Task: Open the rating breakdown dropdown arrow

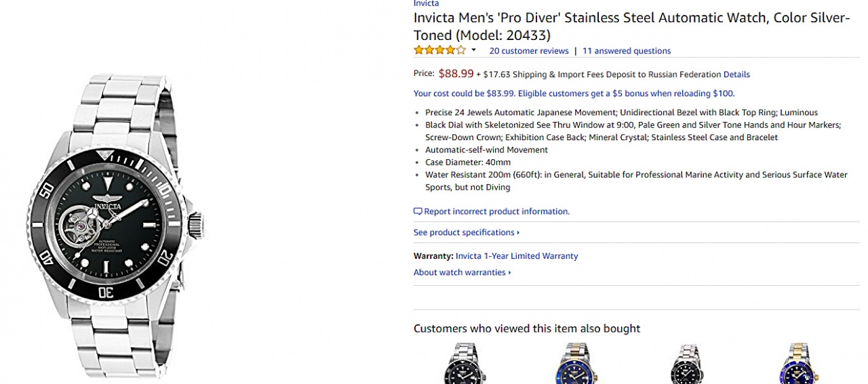Action: tap(474, 50)
